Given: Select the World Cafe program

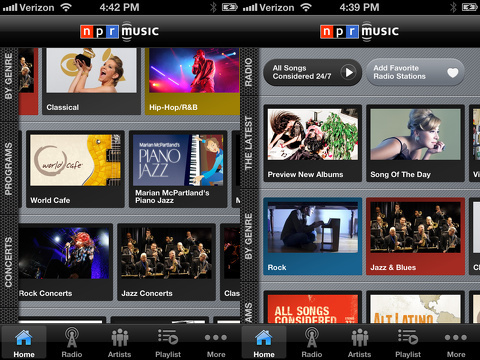Looking at the screenshot, I should click(75, 169).
